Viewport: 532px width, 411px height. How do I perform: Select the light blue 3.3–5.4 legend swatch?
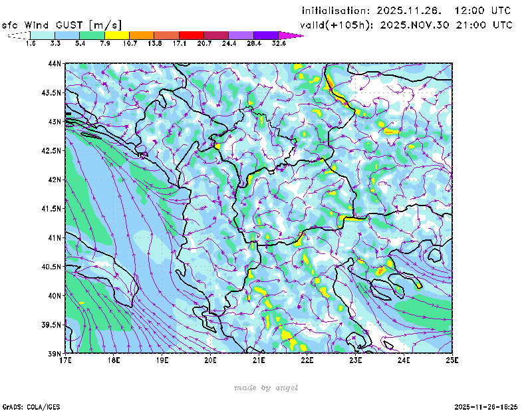tap(67, 35)
